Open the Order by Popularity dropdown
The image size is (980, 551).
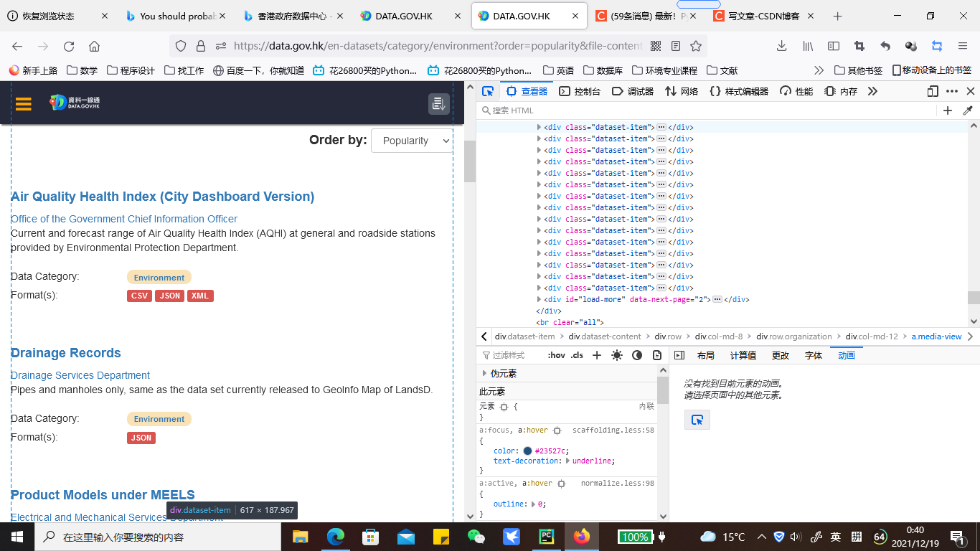click(x=412, y=141)
